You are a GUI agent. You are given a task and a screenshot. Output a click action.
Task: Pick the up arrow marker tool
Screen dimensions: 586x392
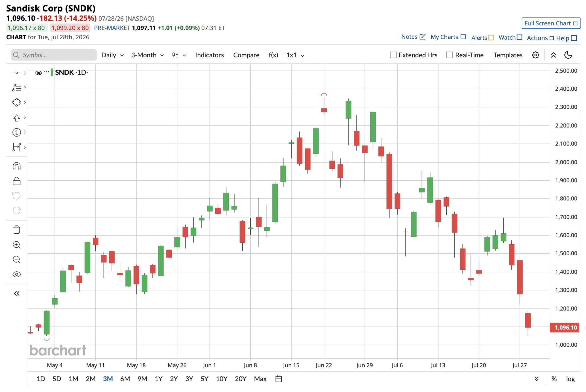point(16,117)
